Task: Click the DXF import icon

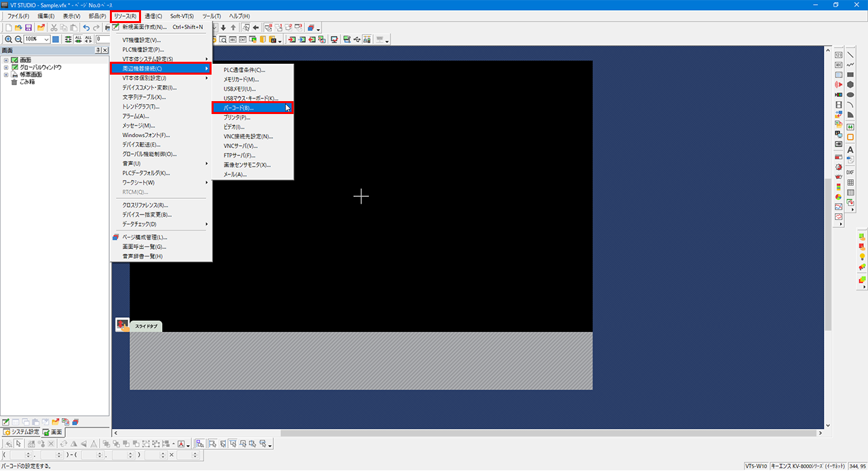Action: coord(850,172)
